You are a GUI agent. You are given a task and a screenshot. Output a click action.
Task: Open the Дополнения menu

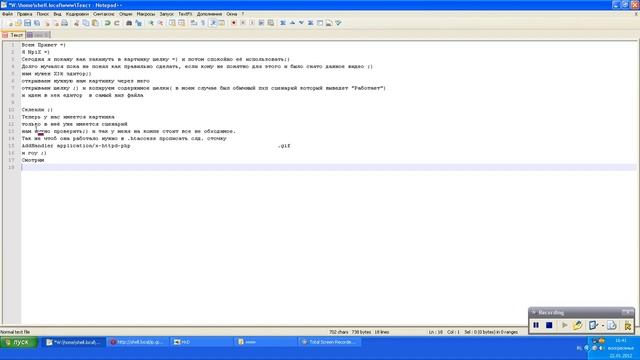click(209, 14)
